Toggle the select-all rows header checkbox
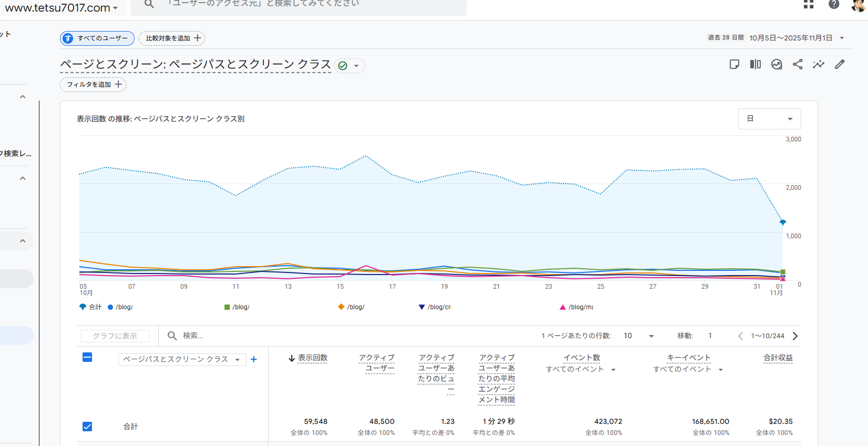 click(87, 358)
